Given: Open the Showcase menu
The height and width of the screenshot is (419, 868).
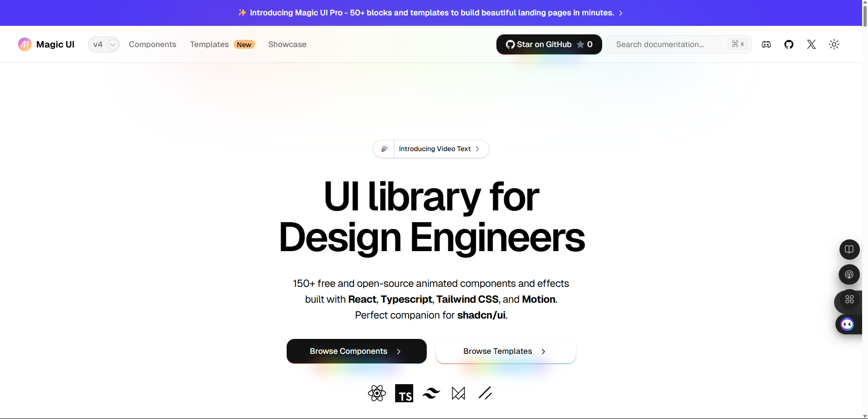Looking at the screenshot, I should [x=287, y=44].
